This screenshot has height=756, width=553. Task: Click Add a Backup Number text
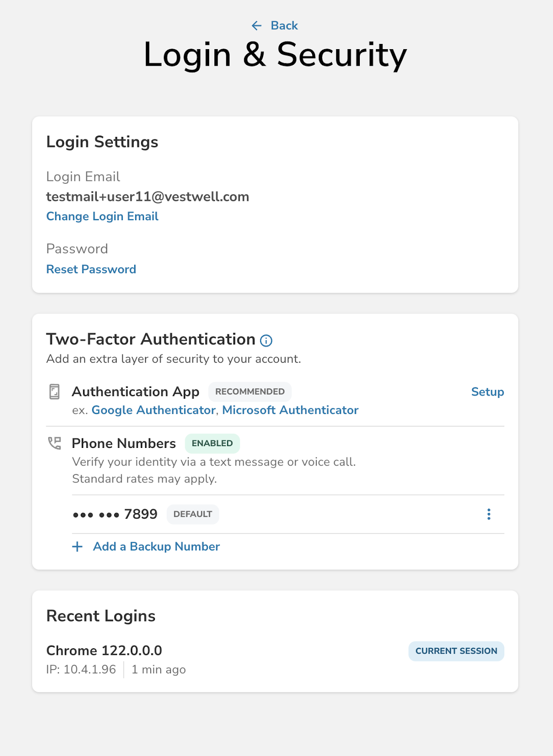point(156,547)
